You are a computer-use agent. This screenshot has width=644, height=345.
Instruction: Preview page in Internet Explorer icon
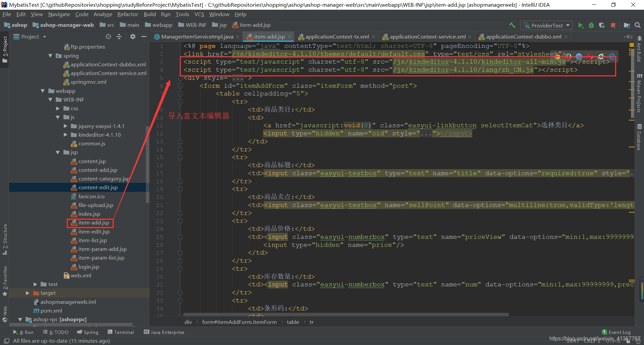pyautogui.click(x=601, y=56)
